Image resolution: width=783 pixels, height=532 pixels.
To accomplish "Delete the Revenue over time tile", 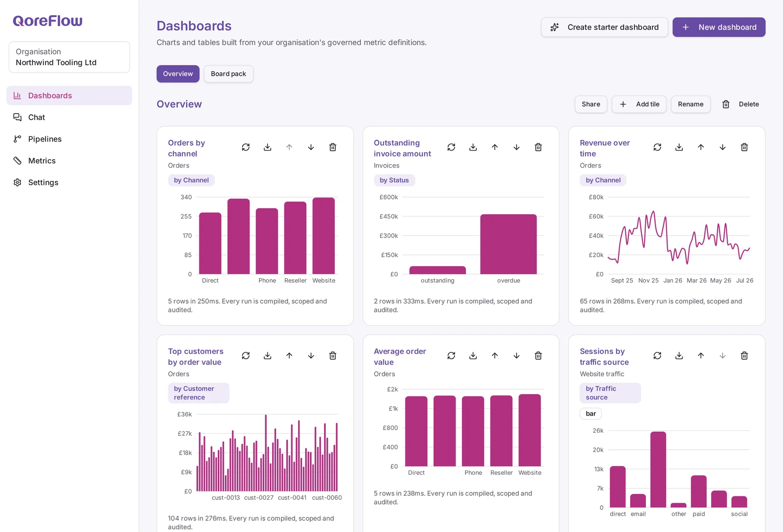I will [744, 147].
